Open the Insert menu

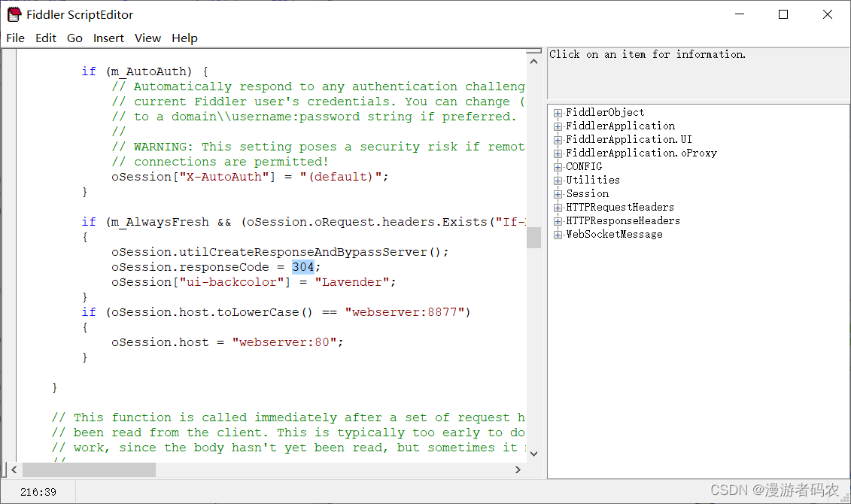[108, 38]
